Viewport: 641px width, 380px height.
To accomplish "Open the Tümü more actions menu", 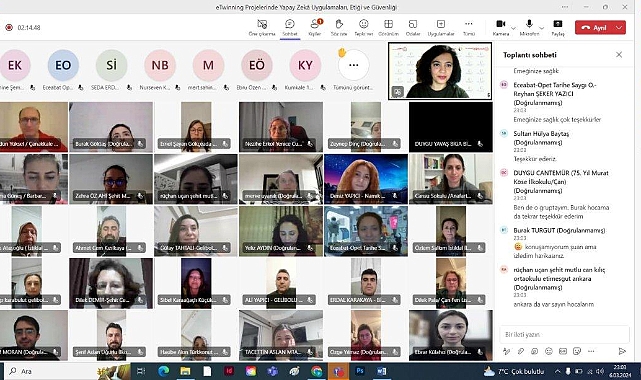I will pos(468,27).
